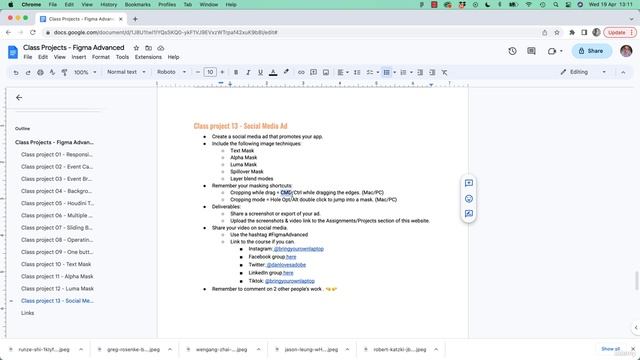Star the document
The image size is (640, 360).
pyautogui.click(x=136, y=48)
